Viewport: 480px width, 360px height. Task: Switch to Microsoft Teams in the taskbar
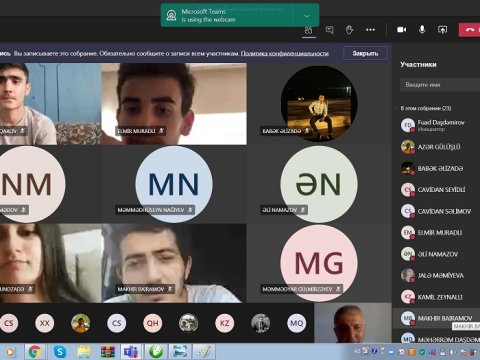click(131, 352)
